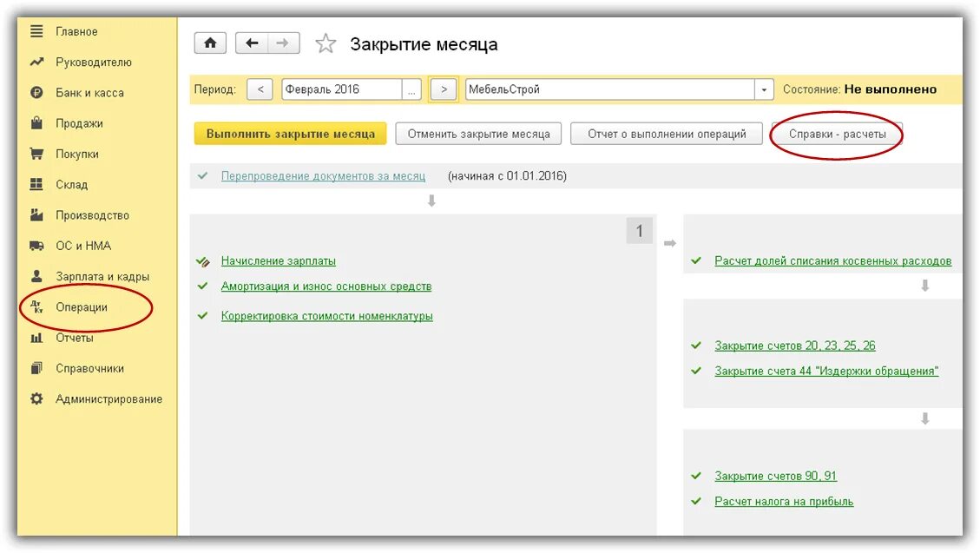Open Отчет о выполнении операций
This screenshot has width=980, height=553.
(x=667, y=134)
